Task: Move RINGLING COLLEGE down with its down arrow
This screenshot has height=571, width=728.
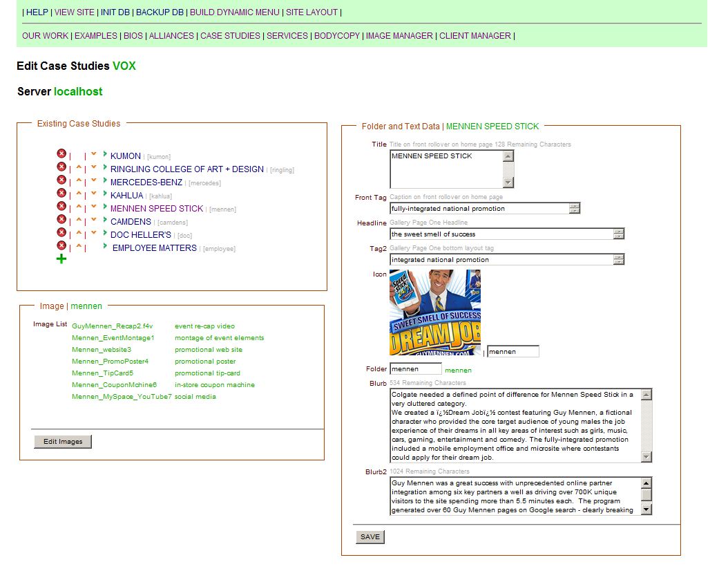Action: [x=94, y=167]
